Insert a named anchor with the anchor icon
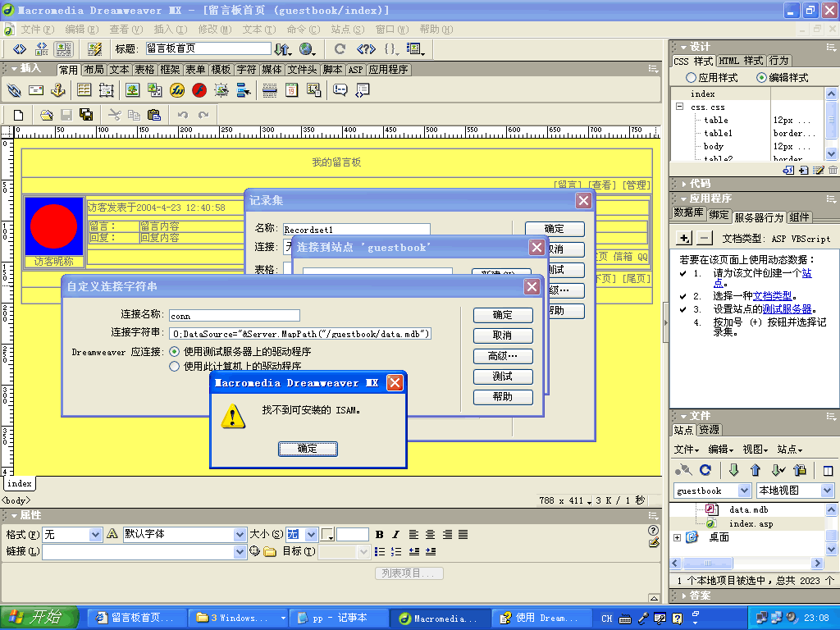Screen dimensions: 840x630 58,90
